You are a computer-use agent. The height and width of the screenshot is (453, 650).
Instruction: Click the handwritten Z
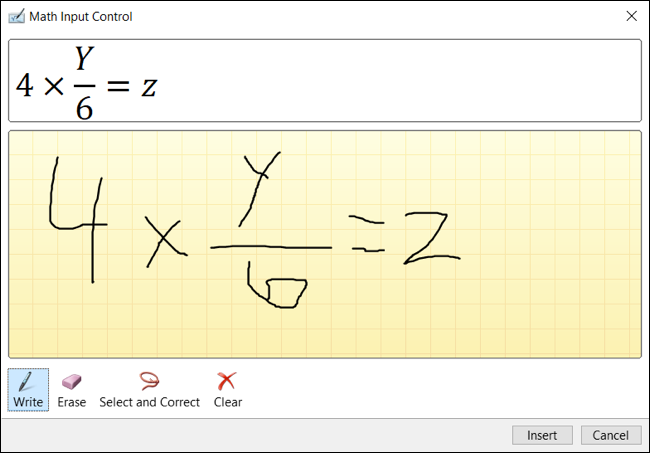(x=432, y=238)
